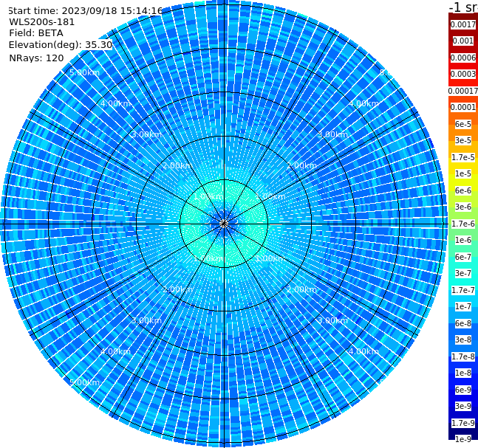
Task: Select the 6e-6 colorbar value
Action: point(463,190)
